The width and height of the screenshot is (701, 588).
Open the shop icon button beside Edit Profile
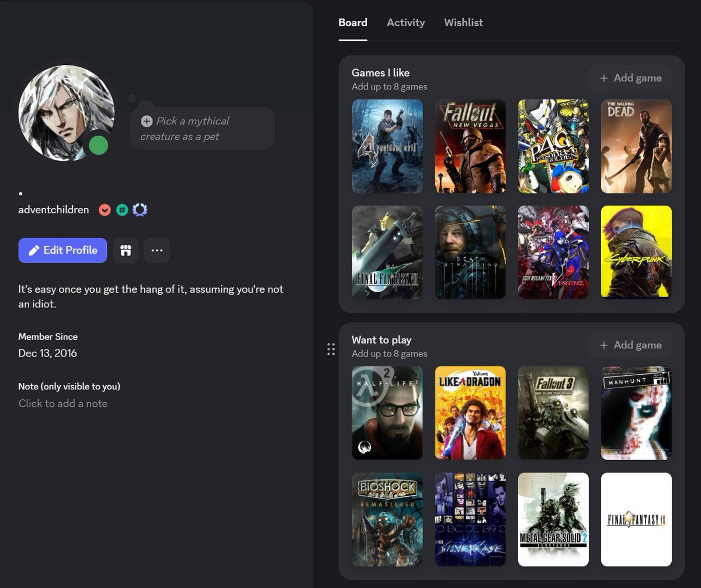pyautogui.click(x=126, y=250)
